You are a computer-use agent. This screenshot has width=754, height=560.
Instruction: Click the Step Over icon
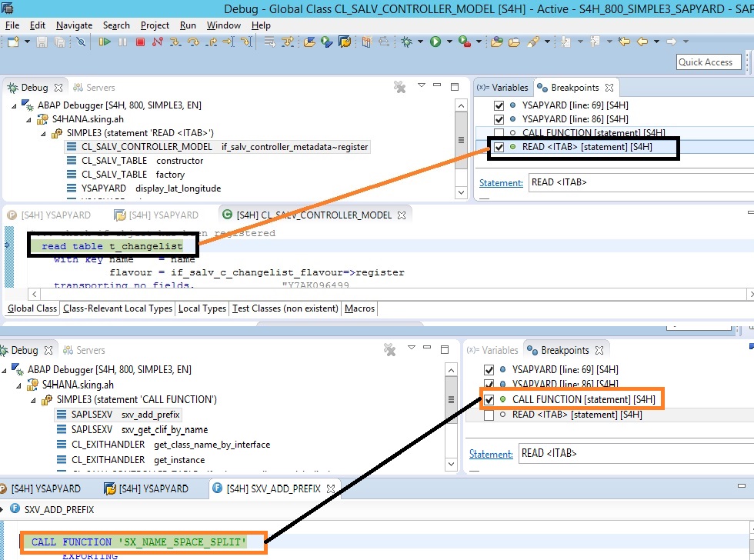[x=193, y=42]
